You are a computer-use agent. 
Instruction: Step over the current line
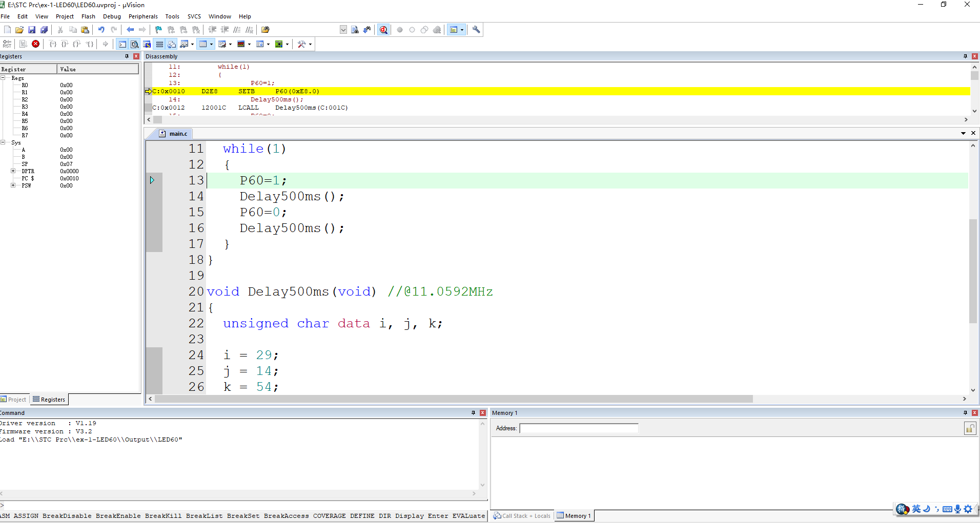click(x=65, y=44)
